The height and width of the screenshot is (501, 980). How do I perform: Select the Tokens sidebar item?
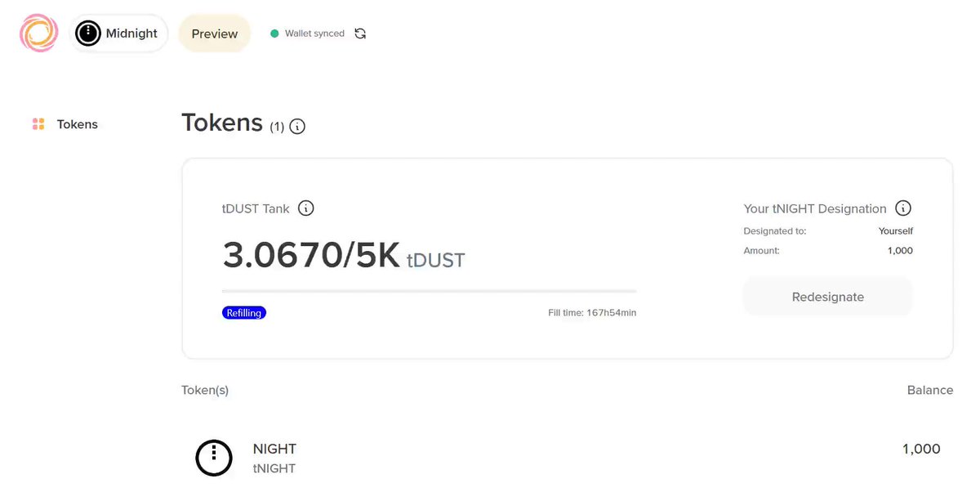(x=65, y=124)
